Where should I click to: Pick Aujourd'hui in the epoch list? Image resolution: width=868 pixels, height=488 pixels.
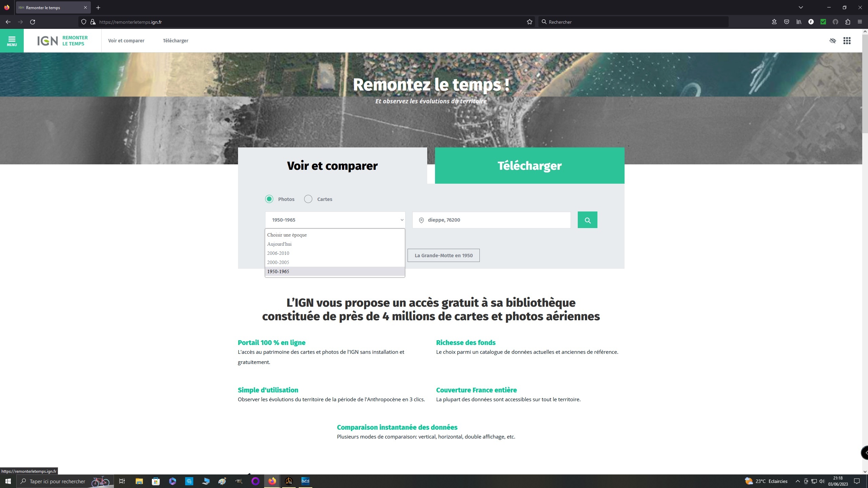pyautogui.click(x=279, y=244)
